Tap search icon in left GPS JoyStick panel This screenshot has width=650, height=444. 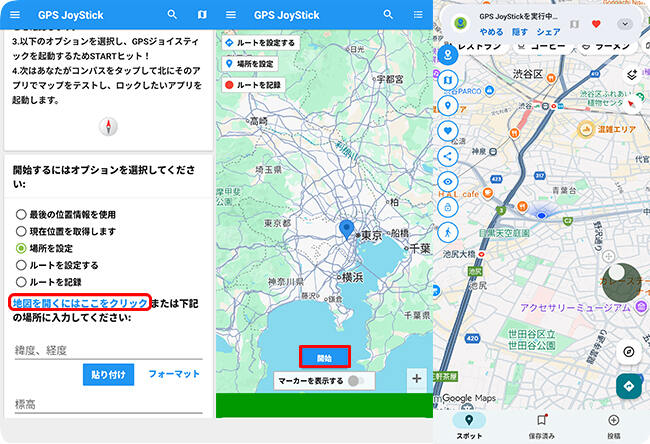coord(172,15)
